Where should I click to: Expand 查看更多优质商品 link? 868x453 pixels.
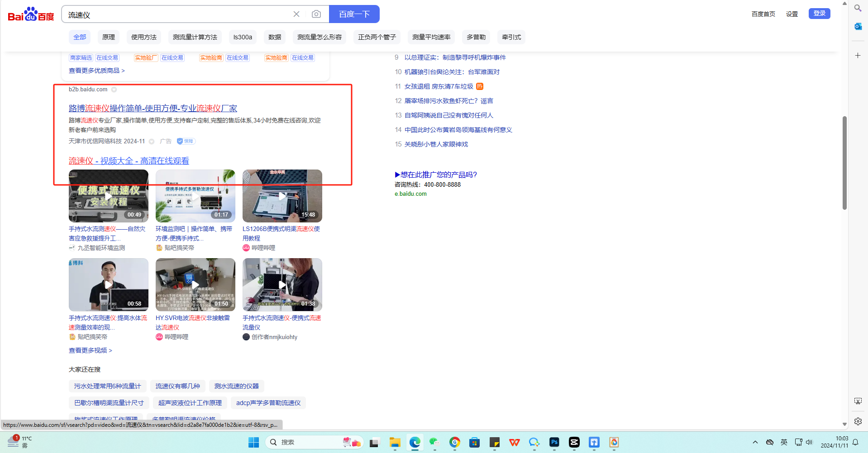pyautogui.click(x=97, y=71)
